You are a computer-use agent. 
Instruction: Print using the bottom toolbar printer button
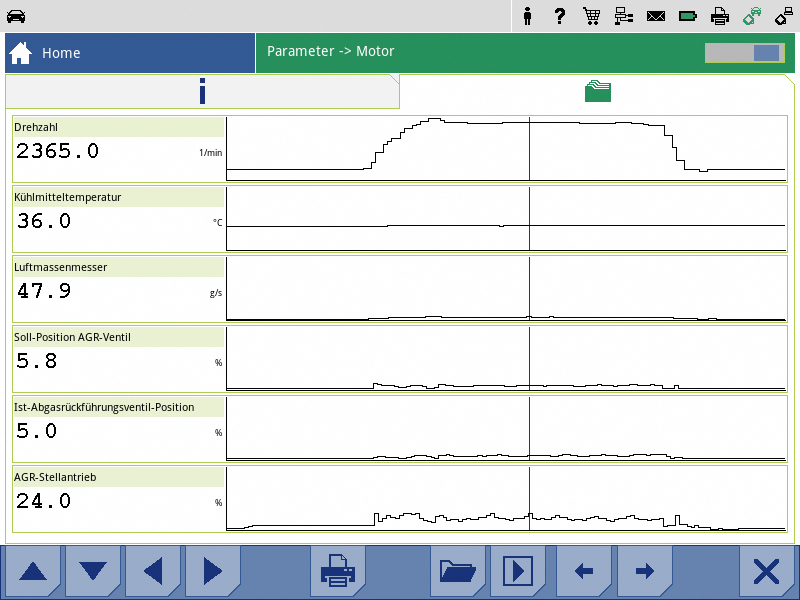[x=337, y=572]
